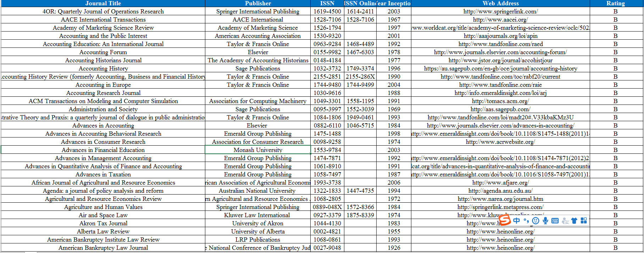Image resolution: width=644 pixels, height=253 pixels.
Task: Open the http://springerlink.metapress.com/ link
Action: (500, 207)
